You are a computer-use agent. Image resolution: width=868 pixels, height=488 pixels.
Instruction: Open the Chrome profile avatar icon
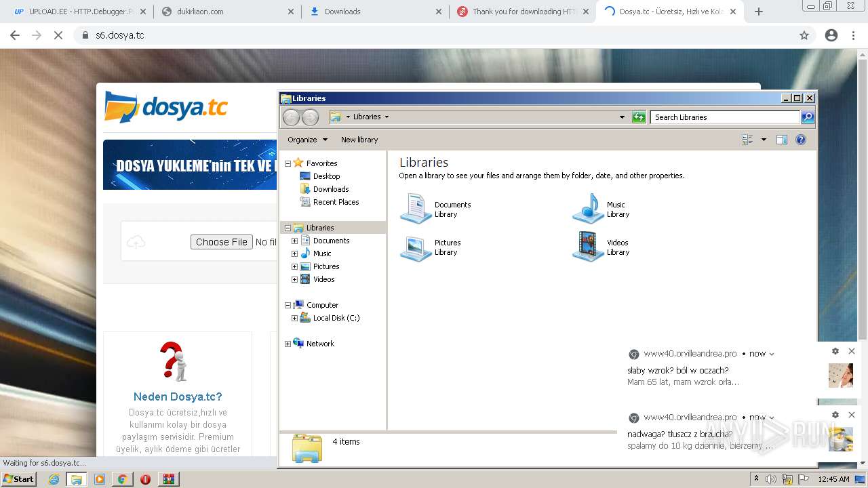coord(831,35)
